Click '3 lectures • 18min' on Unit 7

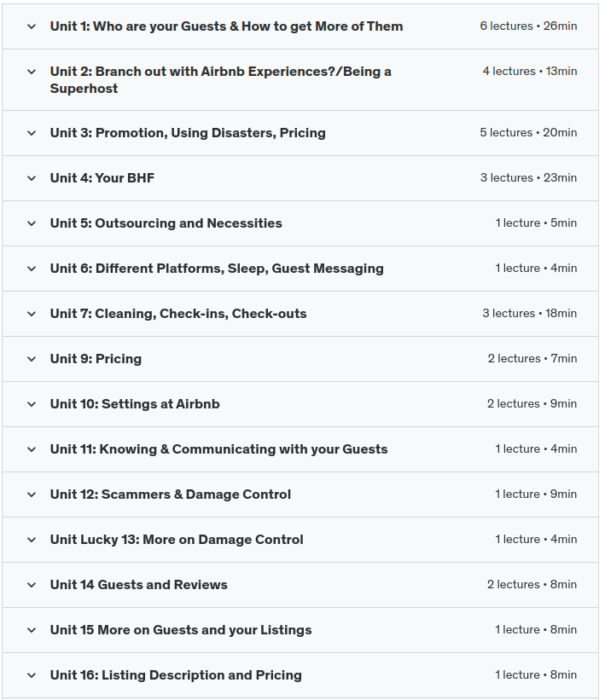(x=529, y=314)
